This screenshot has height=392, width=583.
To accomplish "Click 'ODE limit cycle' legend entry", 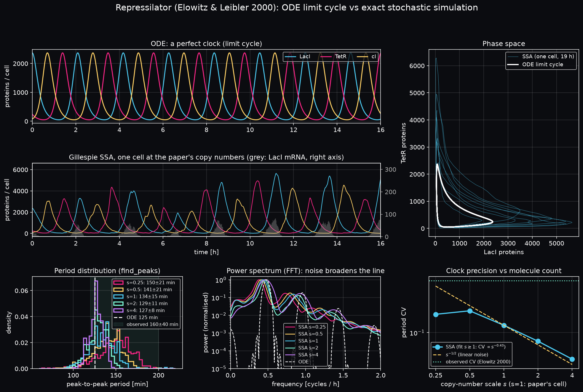I will pyautogui.click(x=535, y=65).
